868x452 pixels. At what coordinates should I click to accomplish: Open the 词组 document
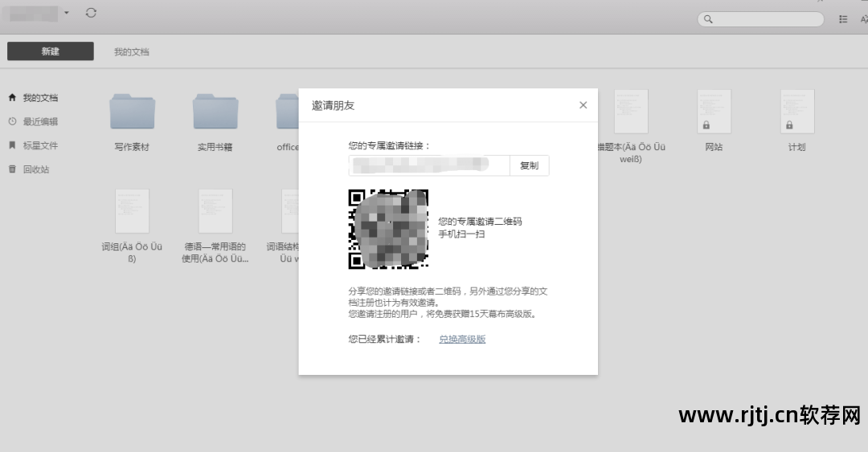coord(133,211)
